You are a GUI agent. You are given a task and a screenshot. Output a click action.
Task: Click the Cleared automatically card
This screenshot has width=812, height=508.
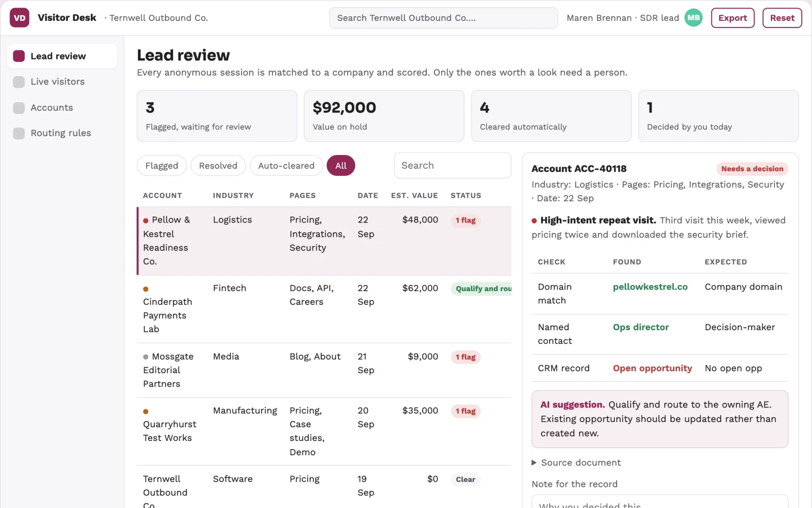tap(551, 116)
